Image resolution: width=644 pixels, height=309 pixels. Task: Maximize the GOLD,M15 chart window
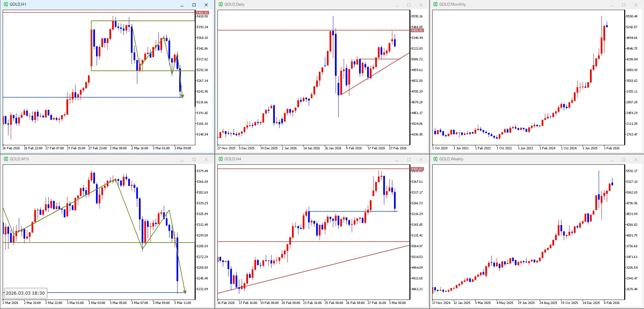pos(194,159)
